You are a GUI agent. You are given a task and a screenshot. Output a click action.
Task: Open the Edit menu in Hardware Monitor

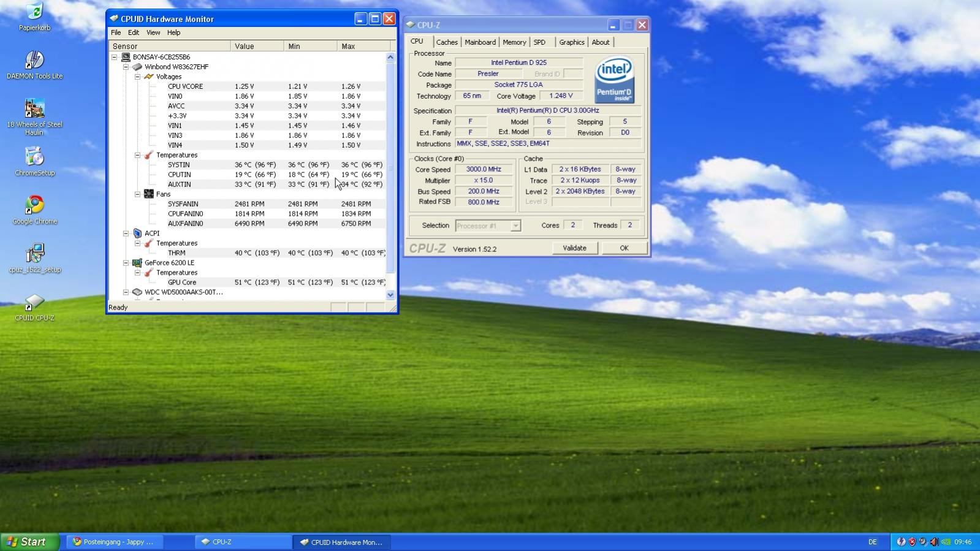point(133,32)
